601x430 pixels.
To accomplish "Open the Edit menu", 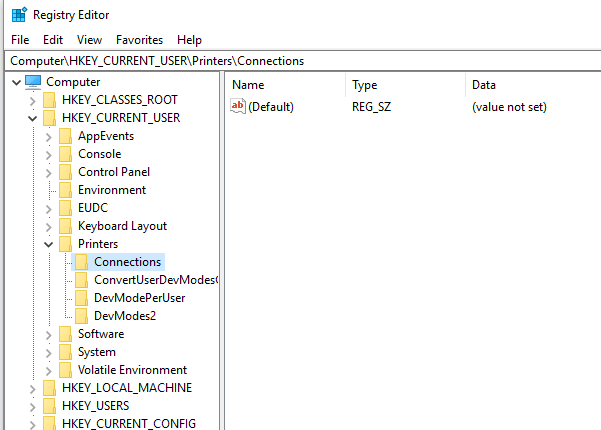I will [x=53, y=40].
